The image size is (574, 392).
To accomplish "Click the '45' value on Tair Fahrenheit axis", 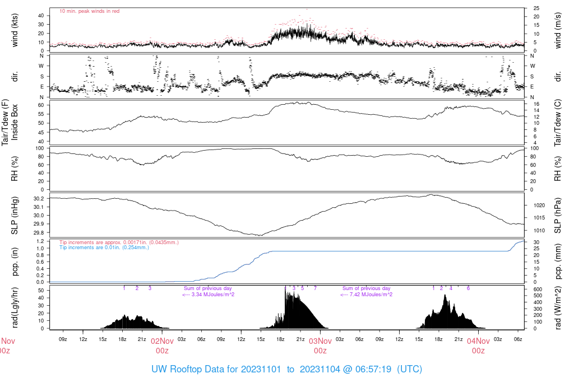I will (40, 133).
